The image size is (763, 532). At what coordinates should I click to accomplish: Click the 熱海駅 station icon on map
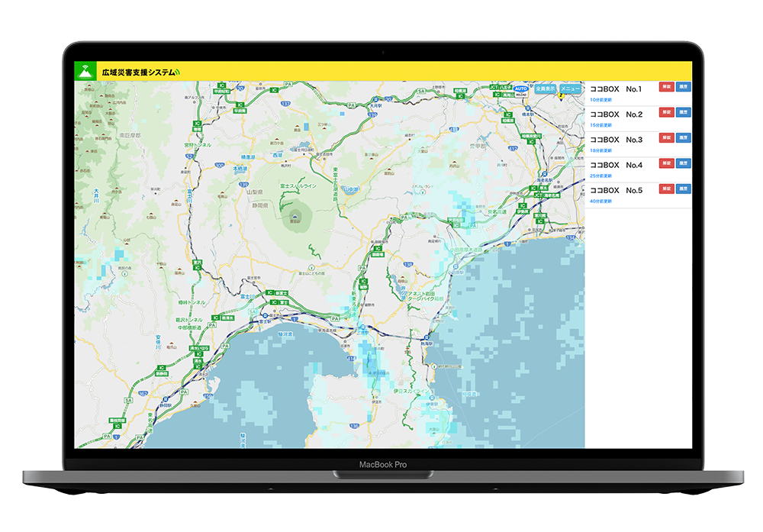428,337
